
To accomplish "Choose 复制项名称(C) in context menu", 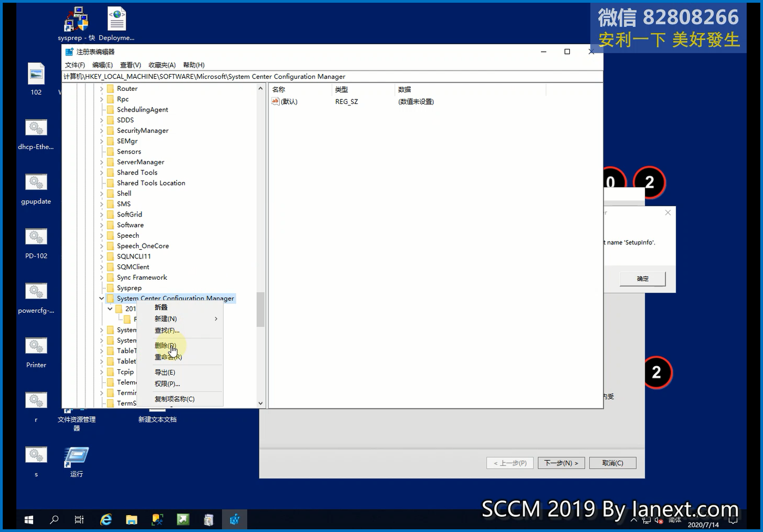I will tap(180, 399).
